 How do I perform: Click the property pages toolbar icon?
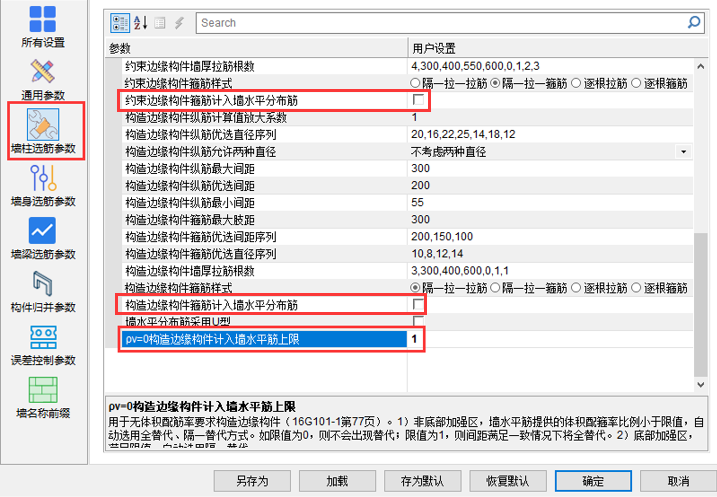[x=160, y=22]
